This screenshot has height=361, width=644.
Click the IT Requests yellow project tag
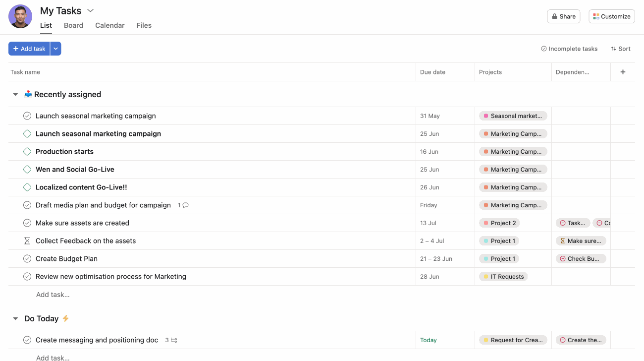503,277
